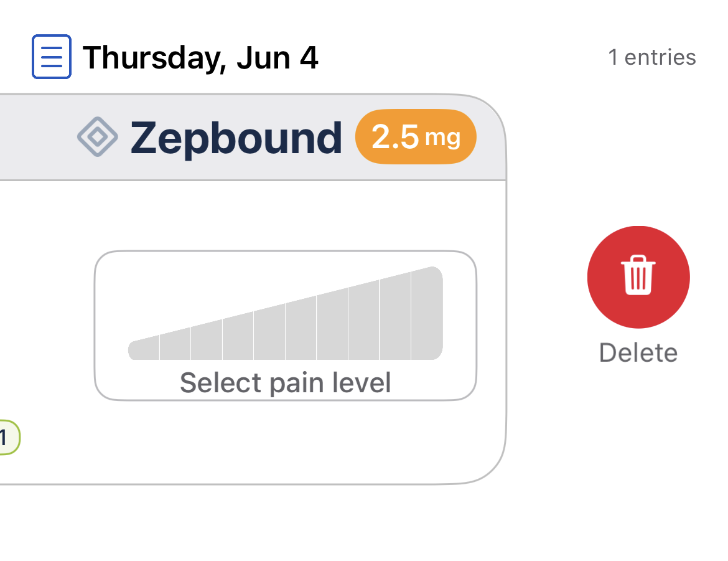Set pain level to the first bar

pos(144,348)
